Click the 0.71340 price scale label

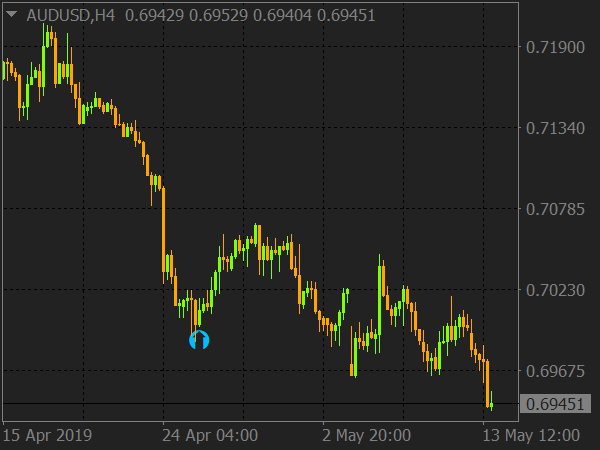555,129
